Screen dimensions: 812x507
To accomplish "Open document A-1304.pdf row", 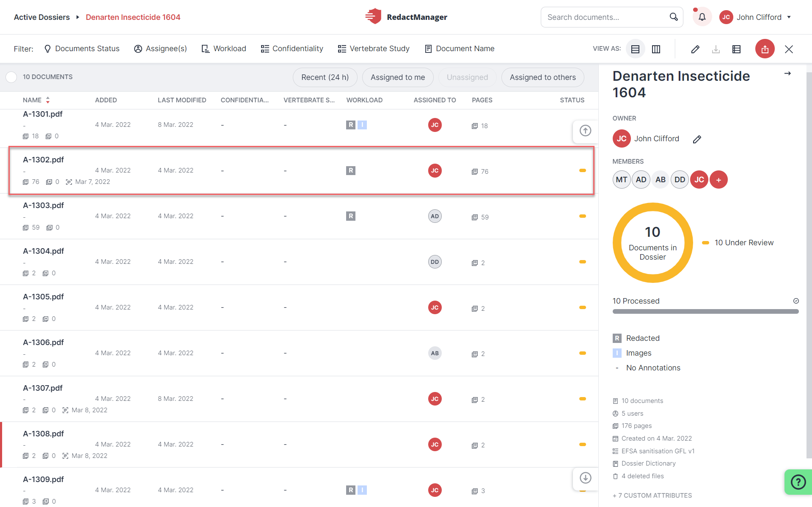I will pos(299,262).
